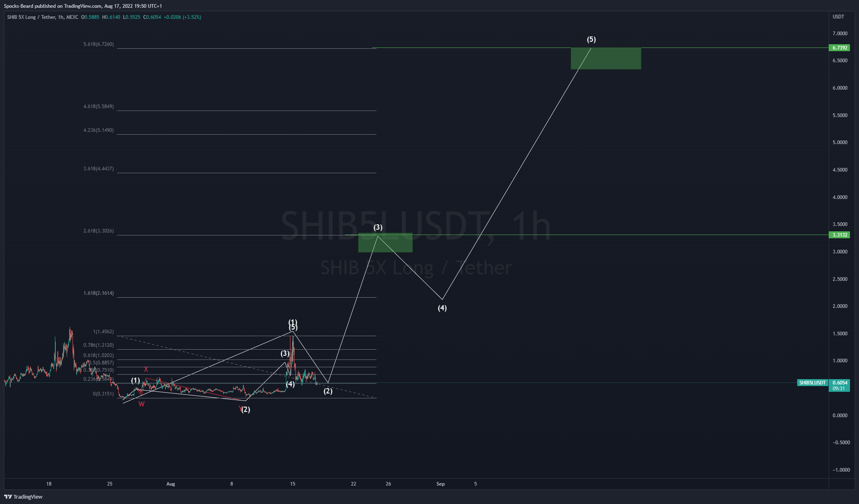This screenshot has height=504, width=859.
Task: Click the TradingView logo at bottom left
Action: pos(23,497)
